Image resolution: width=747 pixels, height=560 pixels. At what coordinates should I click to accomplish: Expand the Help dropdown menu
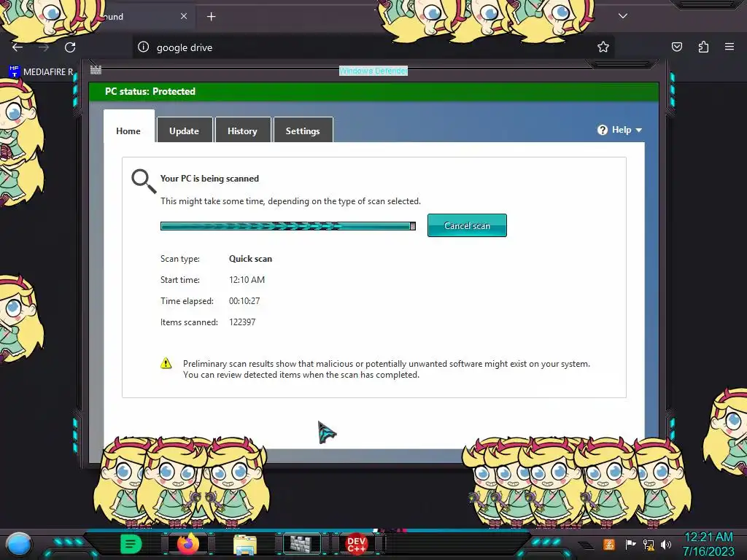coord(620,130)
